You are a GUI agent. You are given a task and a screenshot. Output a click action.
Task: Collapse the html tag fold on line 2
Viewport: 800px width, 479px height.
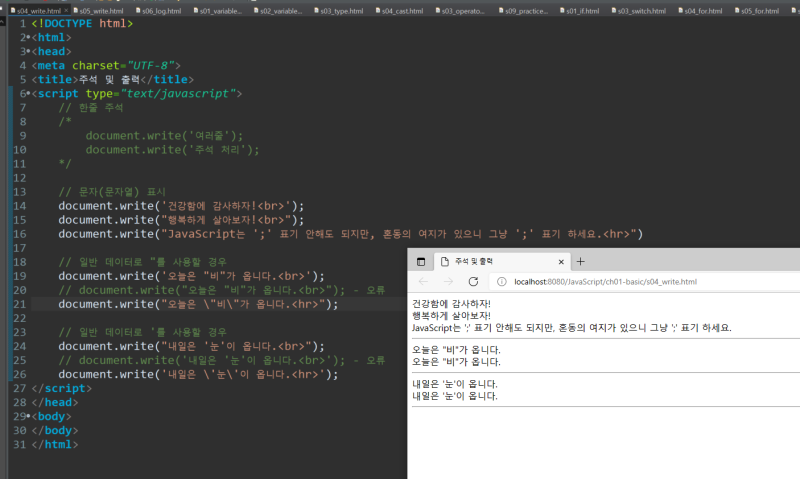29,38
